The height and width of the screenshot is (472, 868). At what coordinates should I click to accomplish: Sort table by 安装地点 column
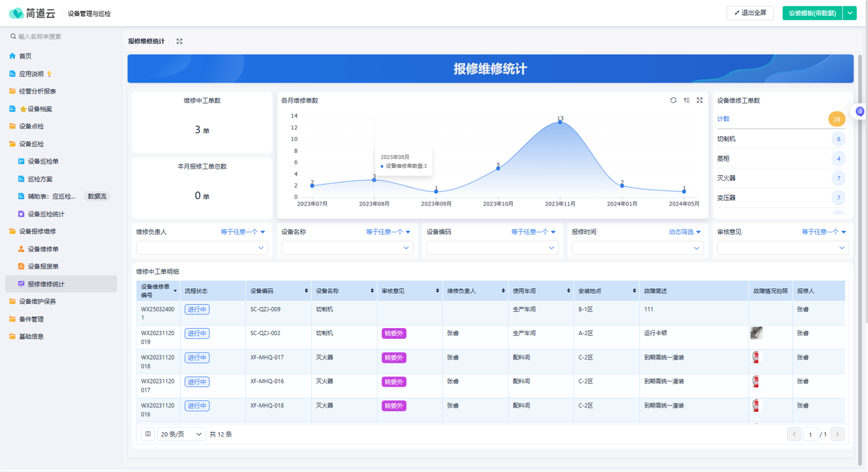coord(634,291)
